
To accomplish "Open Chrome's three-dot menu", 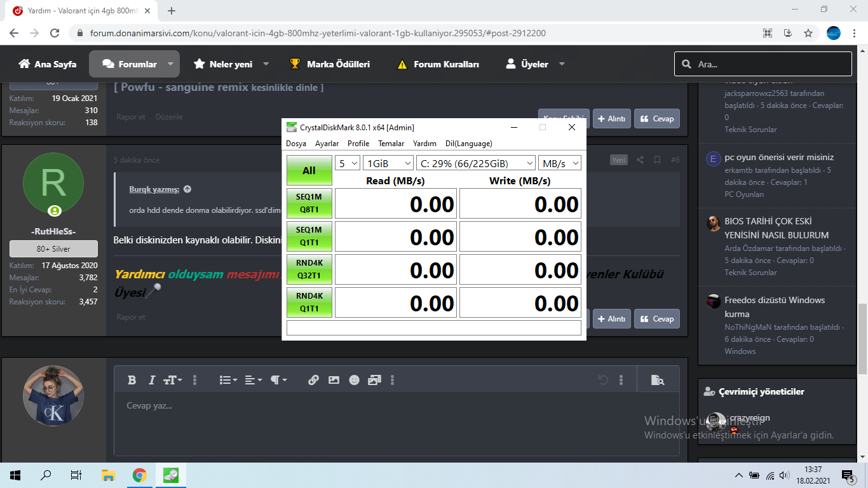I will tap(855, 33).
